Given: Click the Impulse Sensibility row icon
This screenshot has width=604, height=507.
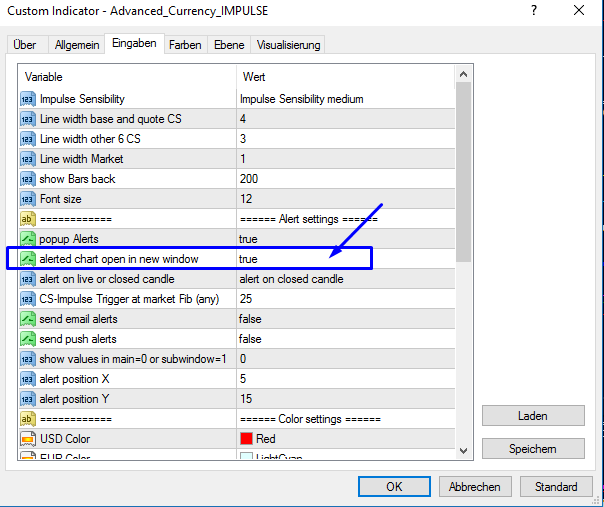Looking at the screenshot, I should (28, 99).
